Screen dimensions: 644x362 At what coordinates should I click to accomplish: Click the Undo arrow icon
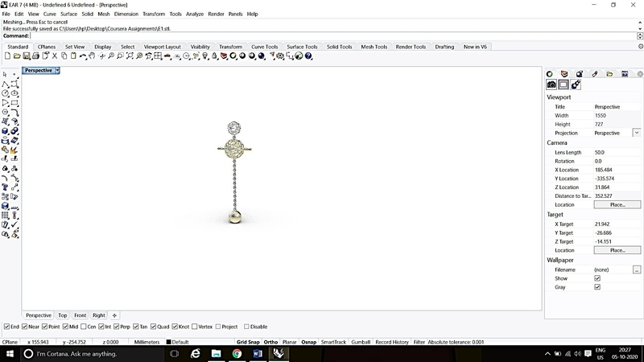[83, 56]
